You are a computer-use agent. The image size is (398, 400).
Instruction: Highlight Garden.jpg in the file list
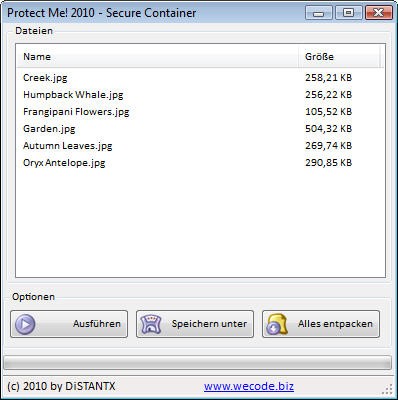(x=49, y=129)
